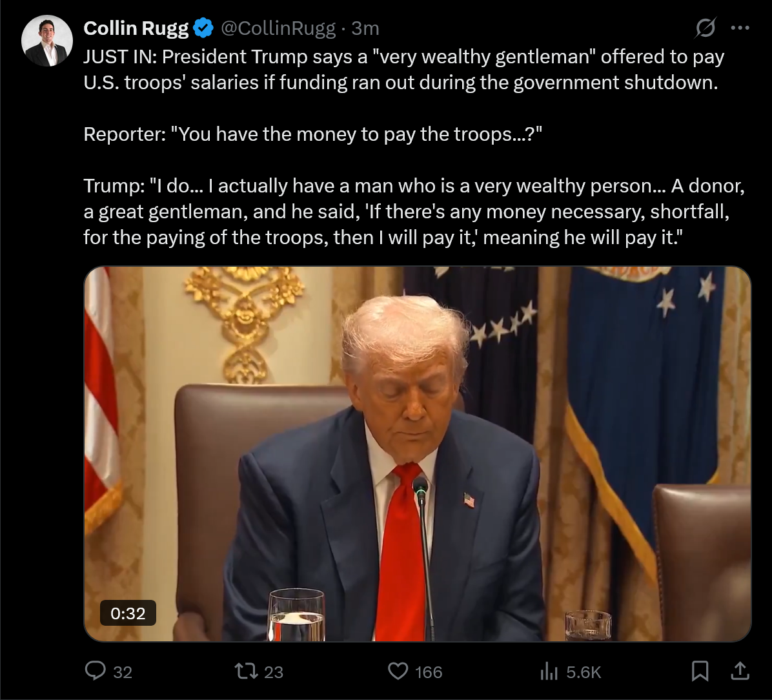Click the repost arrows icon
The image size is (772, 700).
click(x=246, y=671)
